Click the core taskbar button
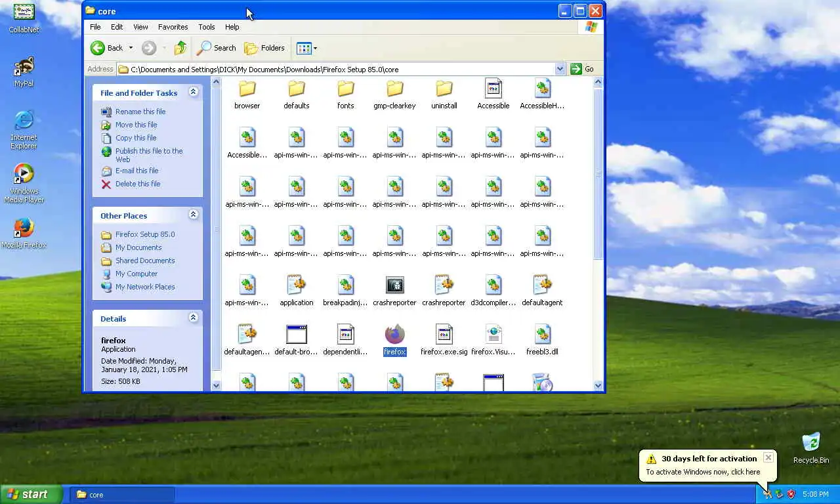 pos(122,495)
